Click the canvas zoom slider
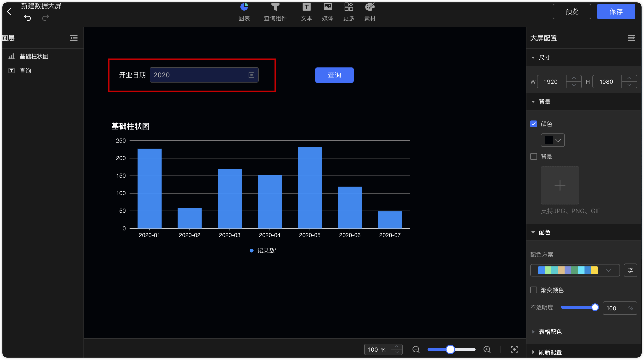 pos(451,349)
